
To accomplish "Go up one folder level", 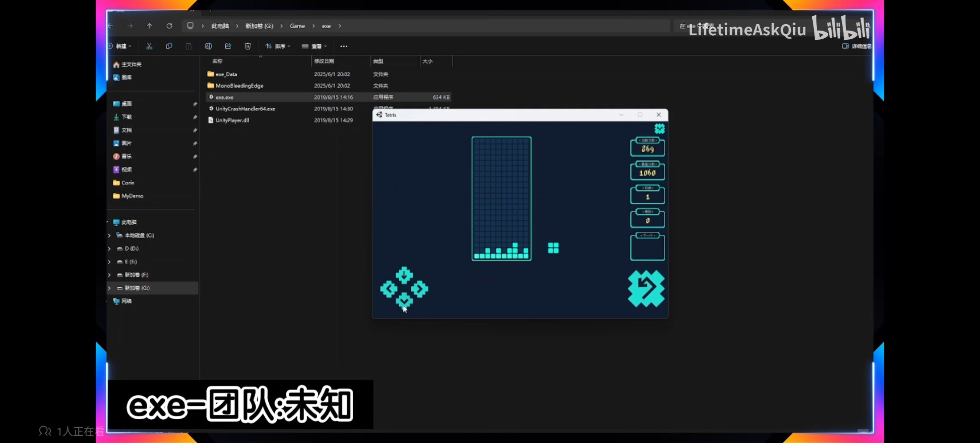I will coord(149,26).
